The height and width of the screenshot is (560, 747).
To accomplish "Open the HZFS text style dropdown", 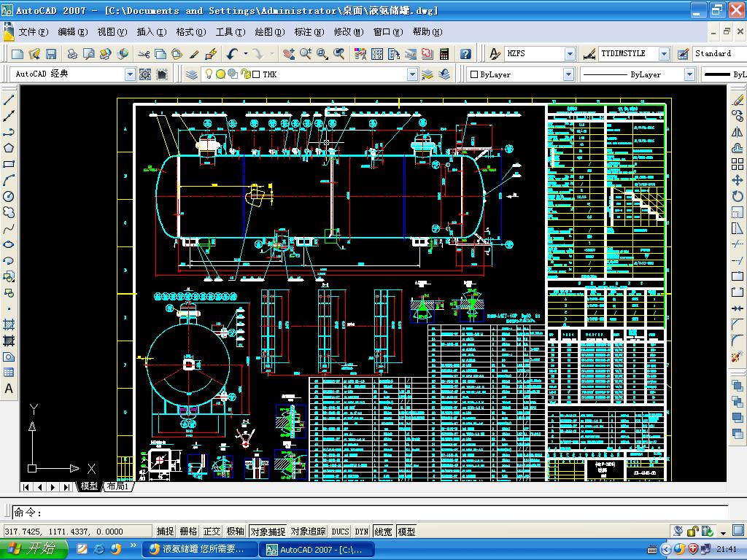I will [570, 54].
